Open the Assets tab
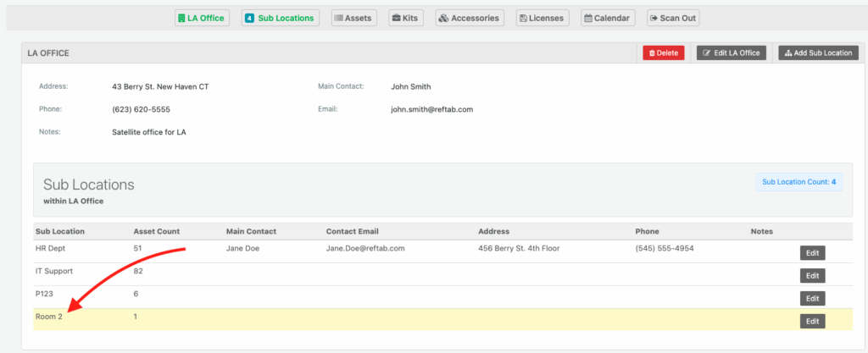 353,18
